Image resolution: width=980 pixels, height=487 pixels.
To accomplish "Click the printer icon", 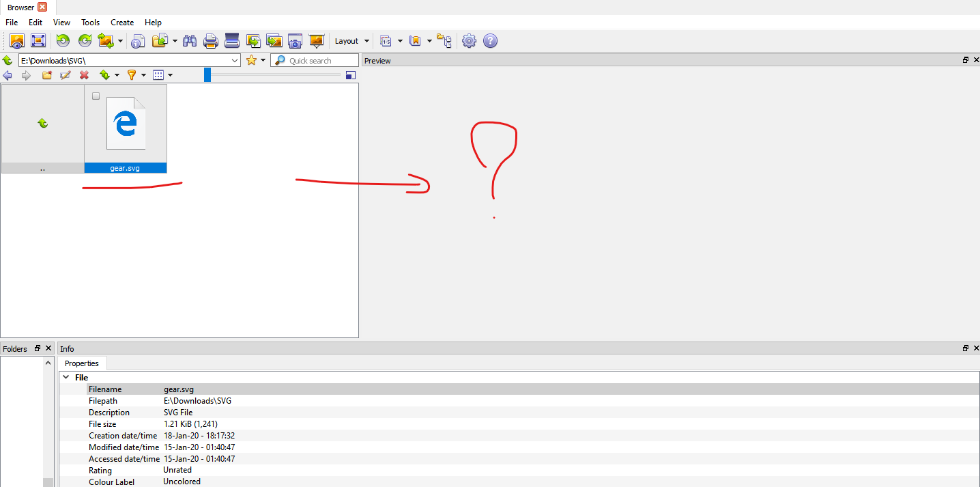I will (x=211, y=41).
